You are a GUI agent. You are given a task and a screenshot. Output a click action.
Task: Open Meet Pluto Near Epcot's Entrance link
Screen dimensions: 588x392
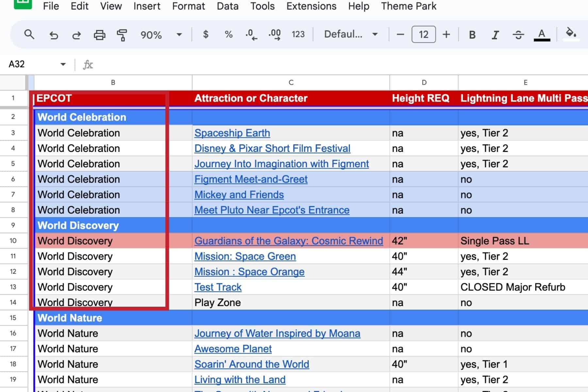272,210
